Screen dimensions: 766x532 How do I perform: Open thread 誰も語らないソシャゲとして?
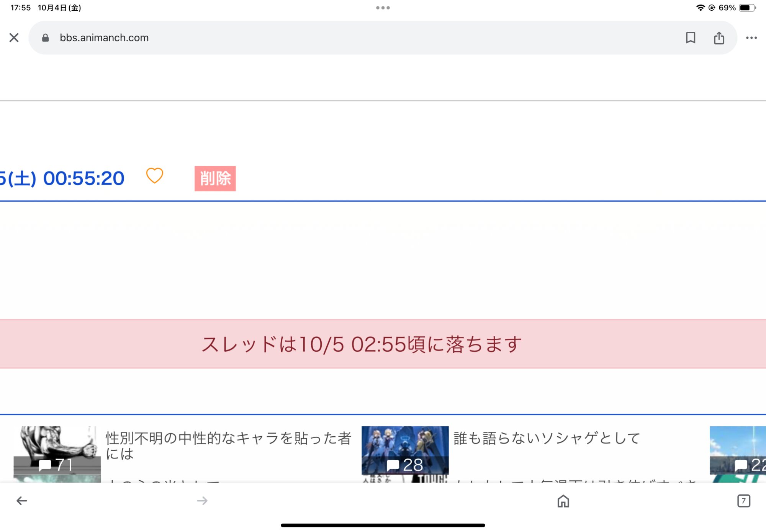[547, 438]
